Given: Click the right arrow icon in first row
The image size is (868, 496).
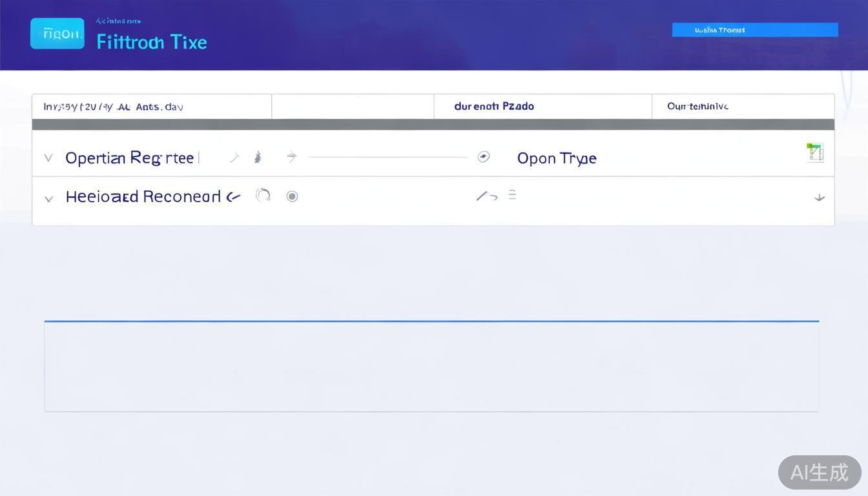Looking at the screenshot, I should coord(291,156).
